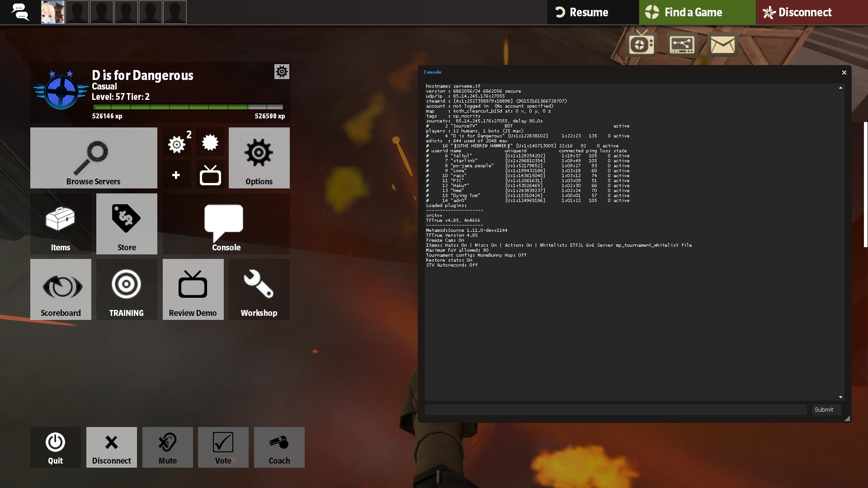This screenshot has width=868, height=488.
Task: Open the gear icon with badge 2
Action: [x=177, y=143]
